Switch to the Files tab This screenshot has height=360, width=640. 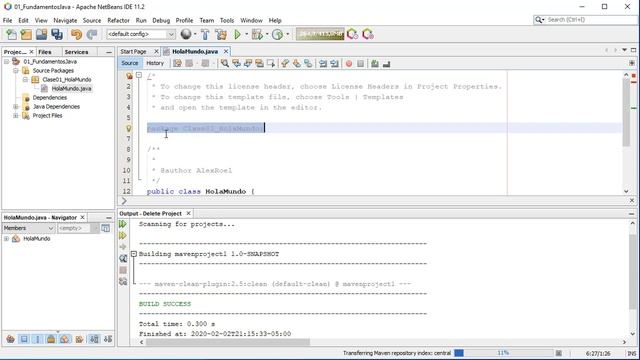(x=45, y=52)
